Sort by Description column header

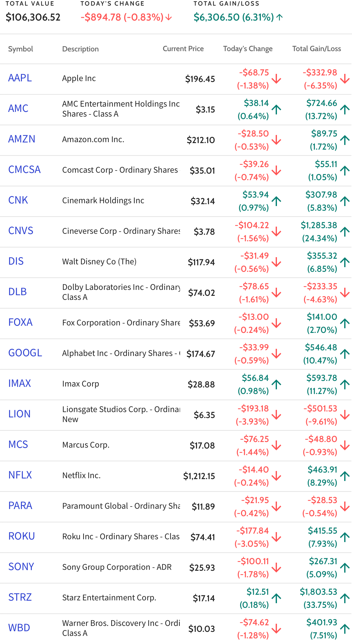coord(80,49)
